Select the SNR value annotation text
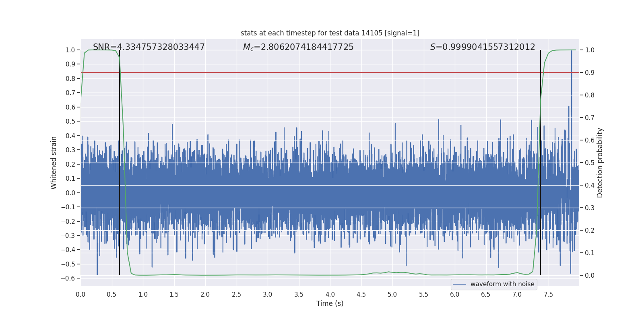This screenshot has width=644, height=322. tap(149, 47)
